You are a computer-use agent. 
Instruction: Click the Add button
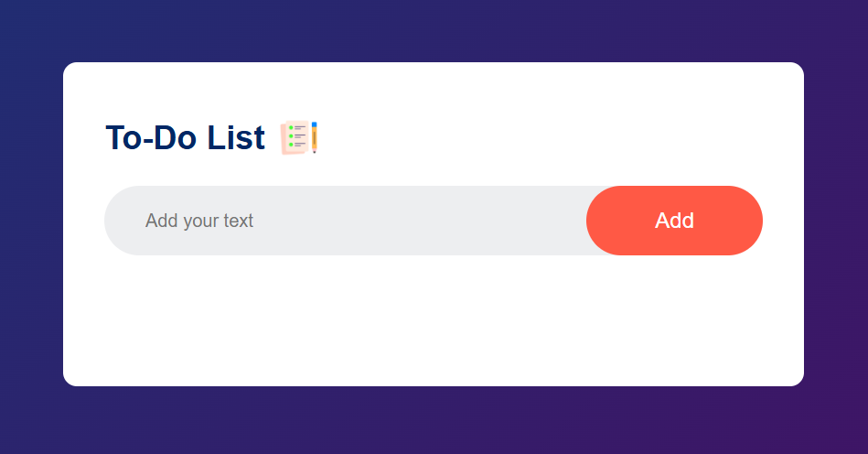(674, 221)
